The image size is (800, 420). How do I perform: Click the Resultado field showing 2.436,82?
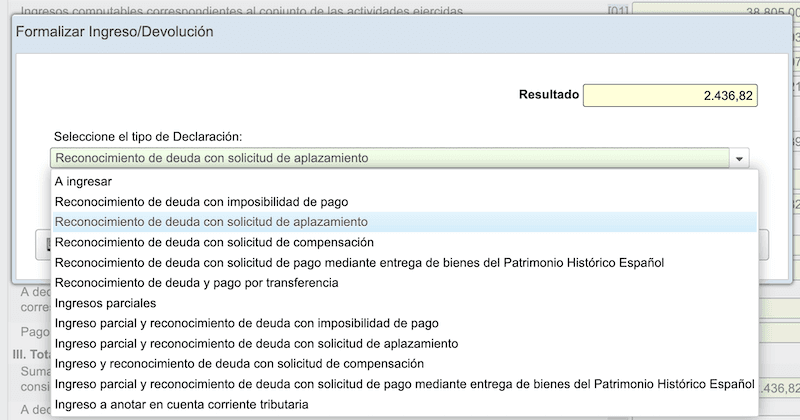(x=670, y=95)
